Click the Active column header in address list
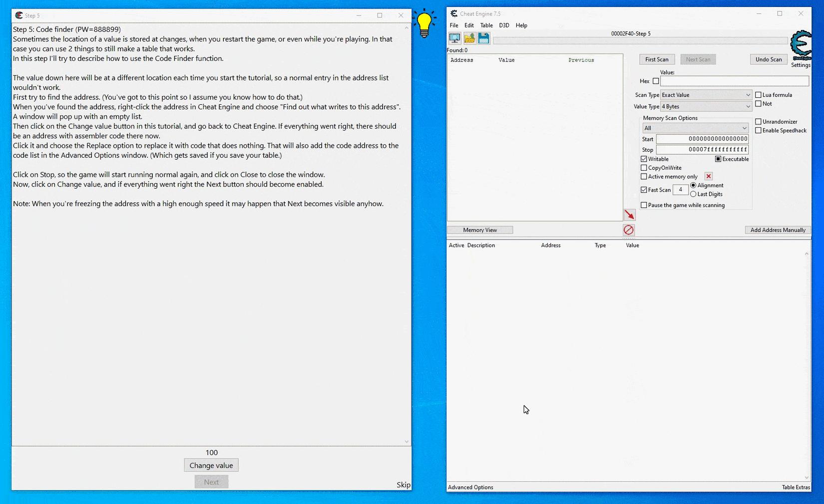The height and width of the screenshot is (504, 824). coord(456,246)
